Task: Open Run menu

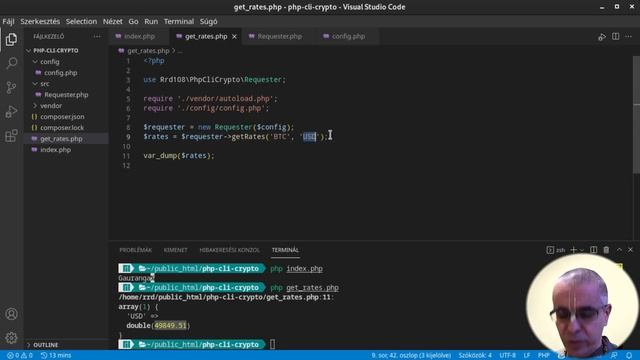Action: click(x=151, y=21)
